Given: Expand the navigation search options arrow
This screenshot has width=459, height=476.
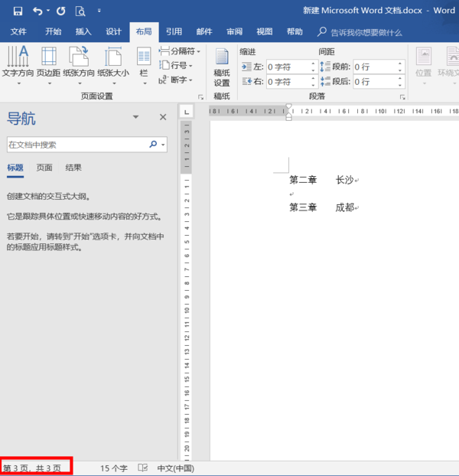Looking at the screenshot, I should [163, 145].
